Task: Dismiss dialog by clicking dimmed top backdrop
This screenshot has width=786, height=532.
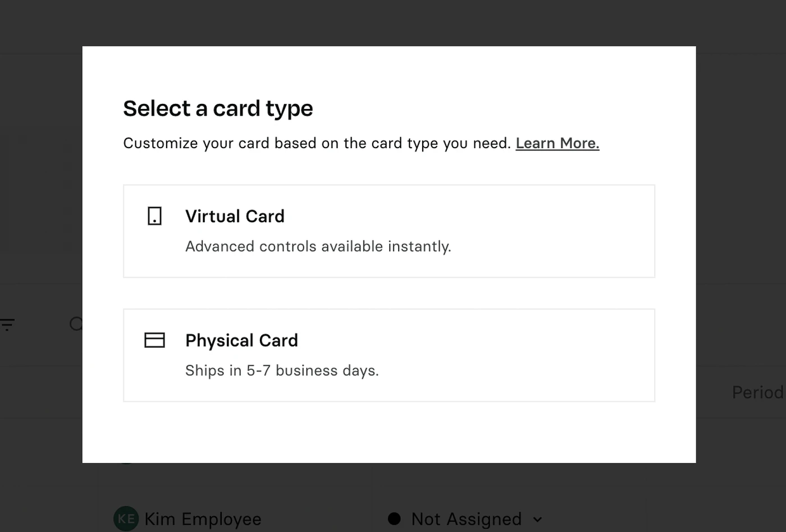Action: point(393,22)
